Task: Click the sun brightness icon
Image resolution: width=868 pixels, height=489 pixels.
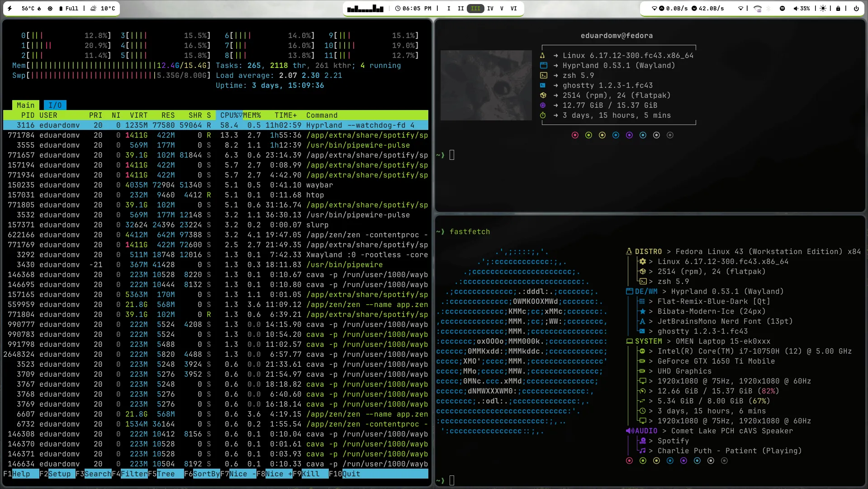Action: [823, 9]
